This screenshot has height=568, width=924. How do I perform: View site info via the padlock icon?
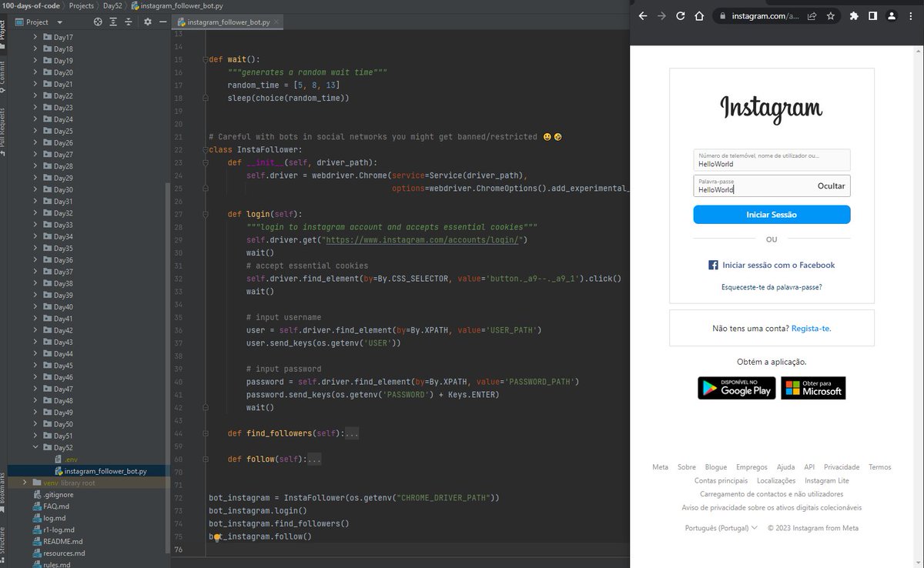tap(722, 15)
